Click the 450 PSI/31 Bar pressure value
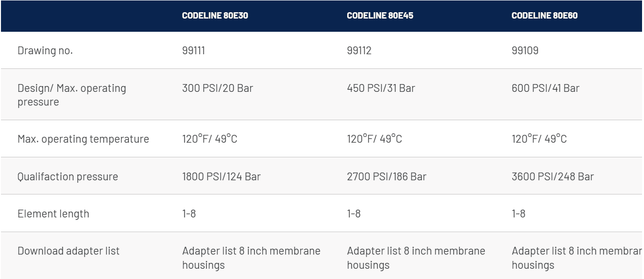 [381, 88]
